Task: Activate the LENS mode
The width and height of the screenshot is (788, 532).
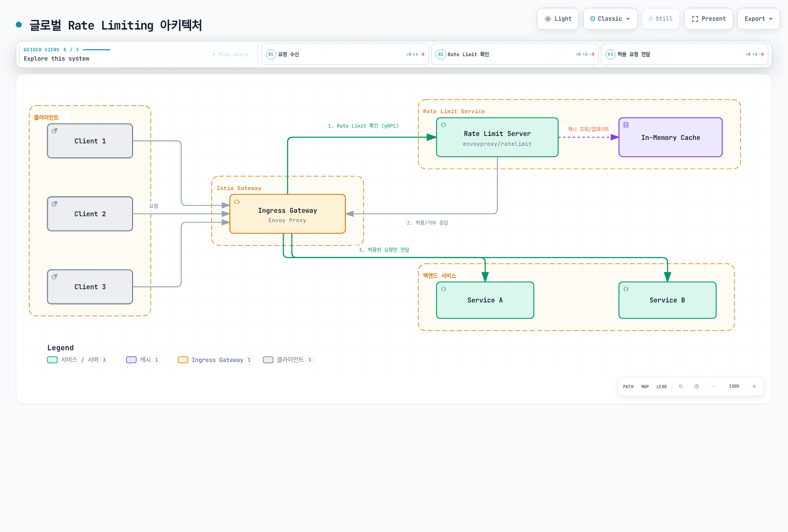Action: click(661, 387)
